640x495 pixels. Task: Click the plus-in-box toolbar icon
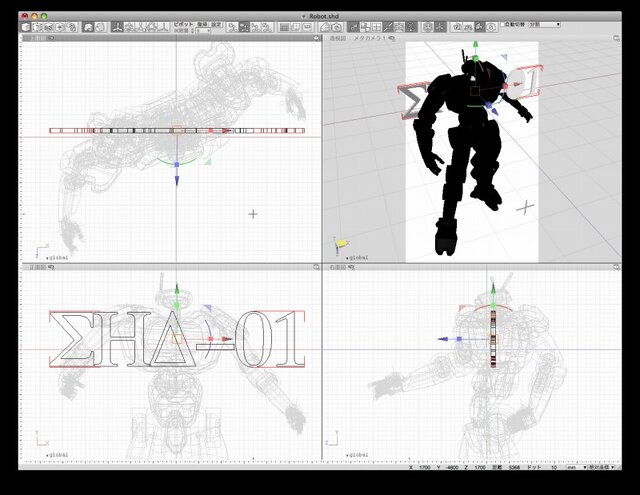coord(60,27)
